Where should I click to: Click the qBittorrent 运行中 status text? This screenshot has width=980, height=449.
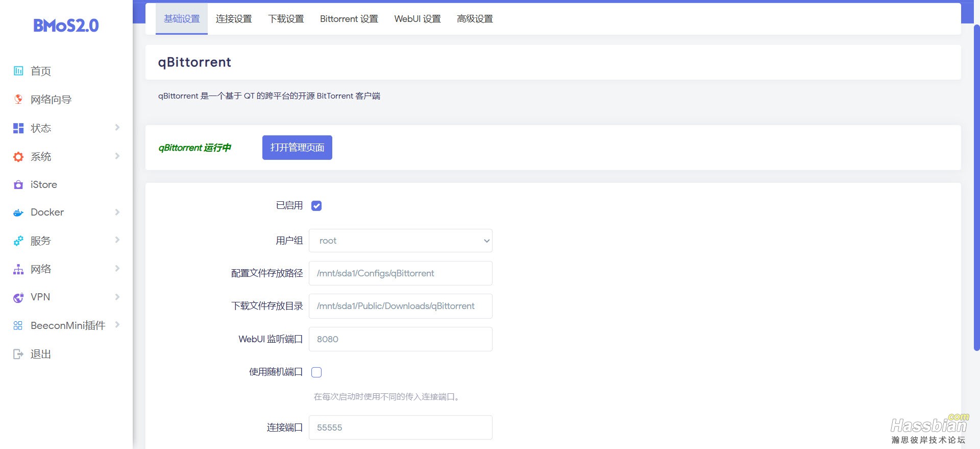(194, 148)
